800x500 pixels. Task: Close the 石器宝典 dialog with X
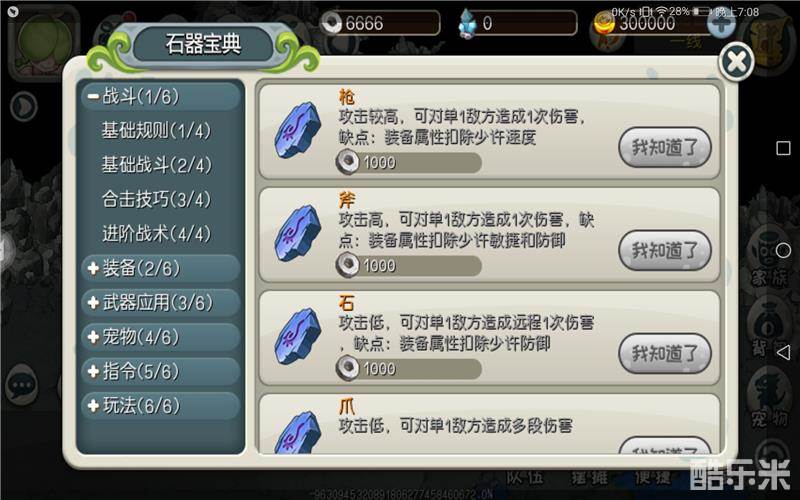pos(736,62)
